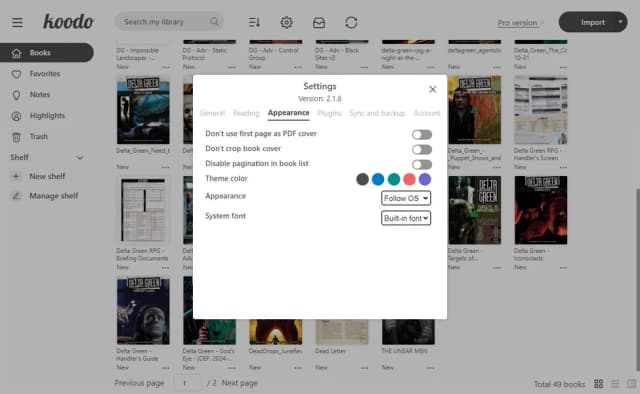
Task: Click the New shelf plus icon
Action: click(x=16, y=176)
